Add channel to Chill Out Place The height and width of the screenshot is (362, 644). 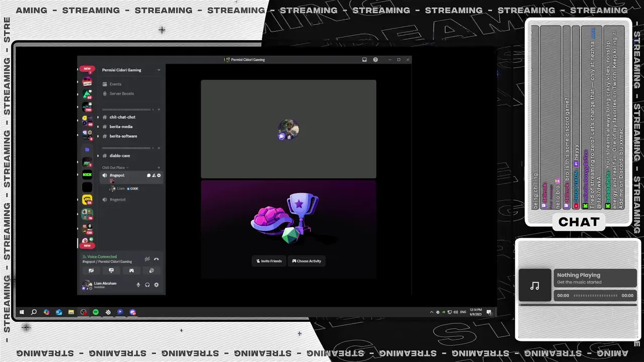click(159, 167)
